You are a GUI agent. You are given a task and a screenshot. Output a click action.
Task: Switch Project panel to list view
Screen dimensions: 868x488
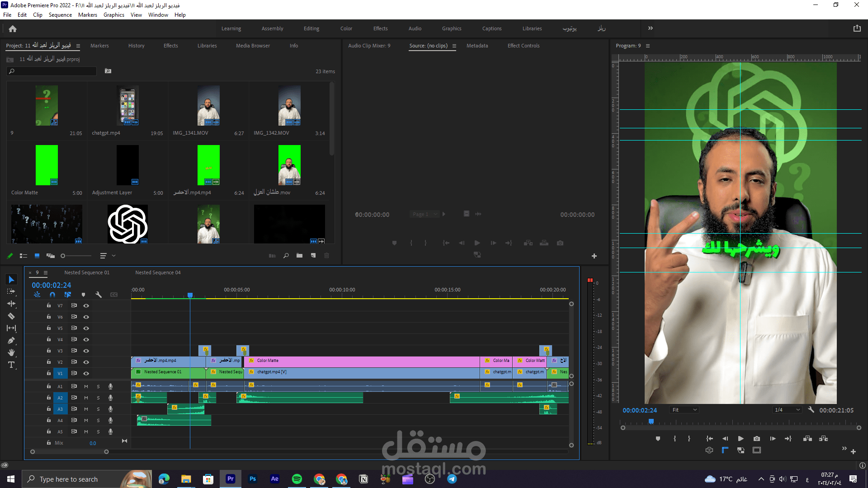coord(24,256)
